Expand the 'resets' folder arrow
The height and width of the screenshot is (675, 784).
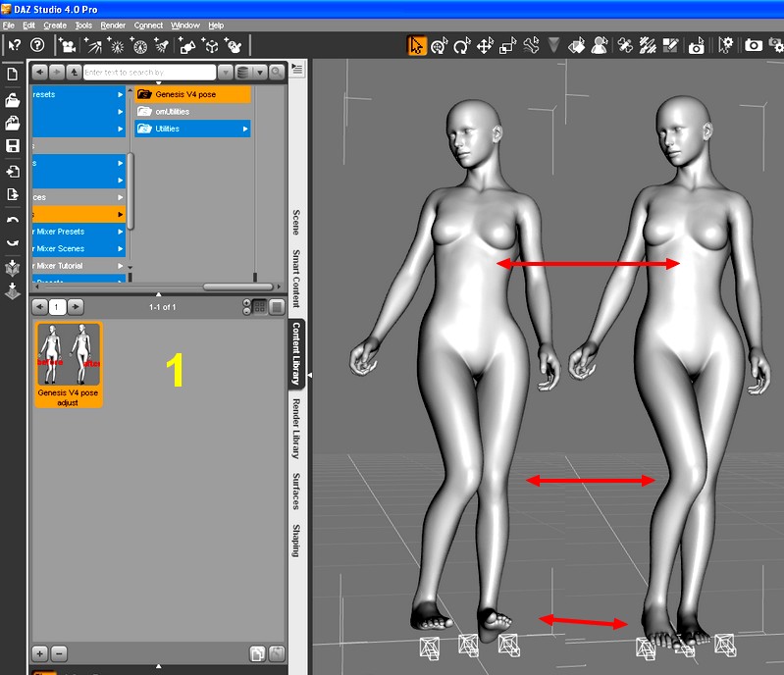[120, 94]
